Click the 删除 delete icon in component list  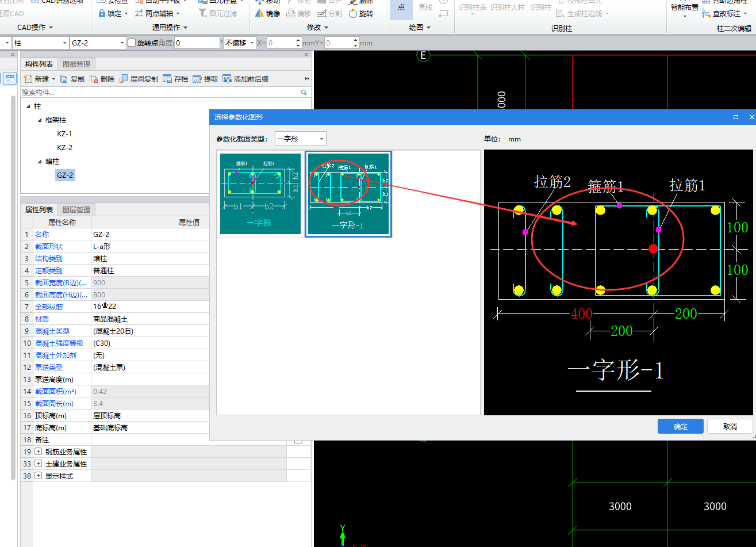coord(94,79)
